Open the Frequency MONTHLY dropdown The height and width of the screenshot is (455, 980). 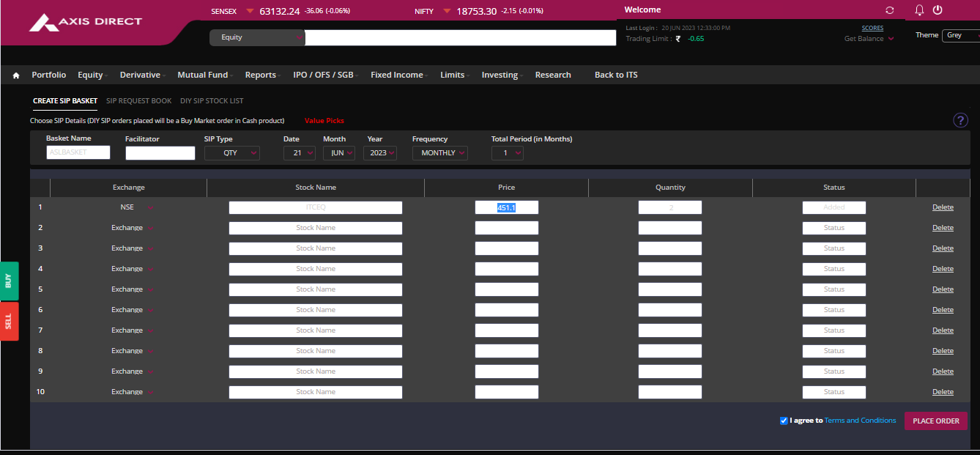coord(439,153)
